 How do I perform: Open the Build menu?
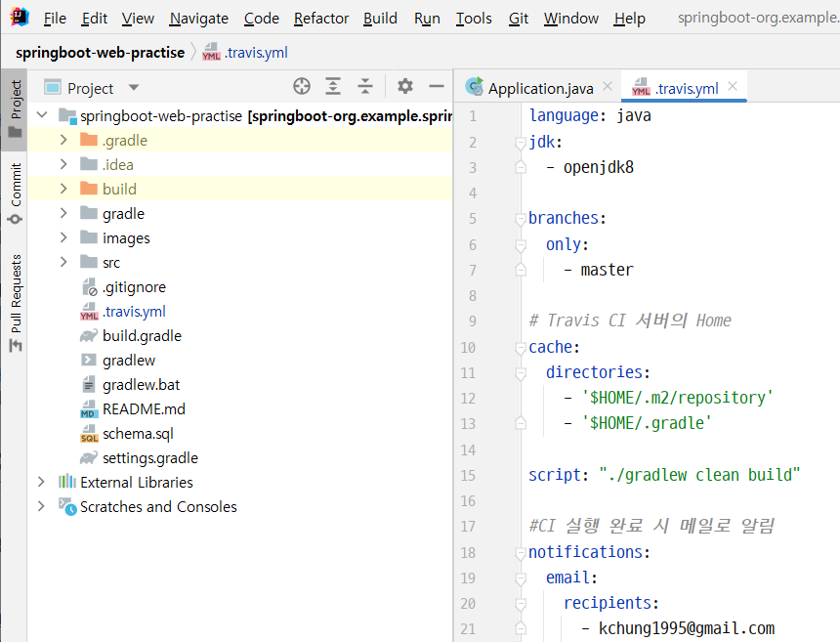[380, 19]
